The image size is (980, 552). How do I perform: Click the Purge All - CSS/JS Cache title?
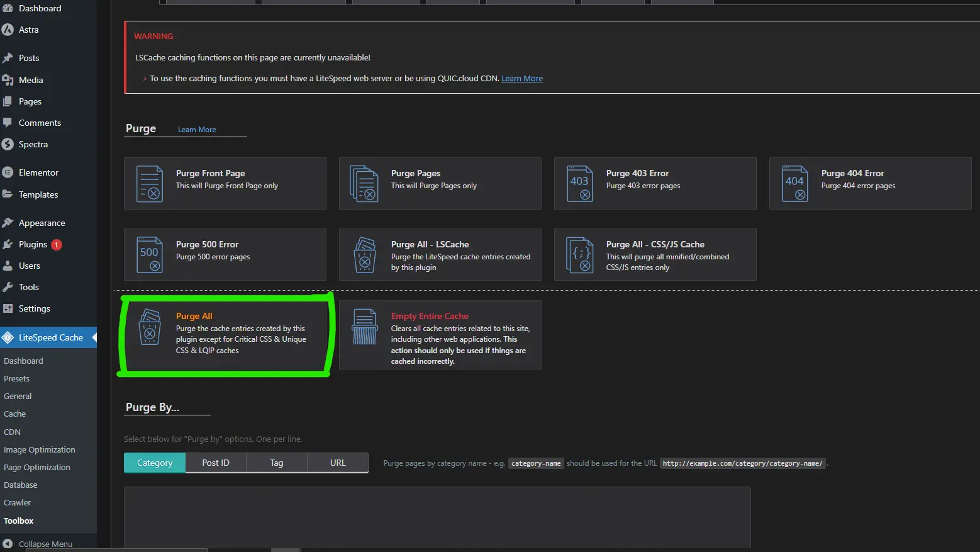(x=655, y=244)
